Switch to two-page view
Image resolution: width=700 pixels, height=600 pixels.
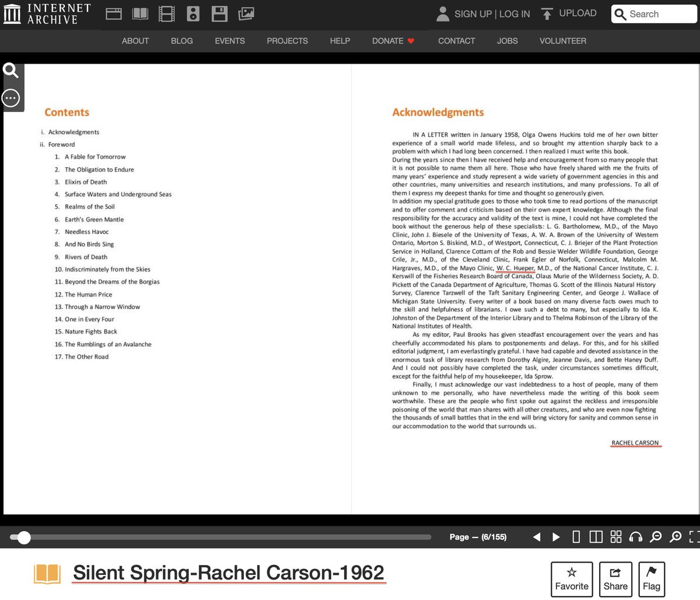(596, 537)
